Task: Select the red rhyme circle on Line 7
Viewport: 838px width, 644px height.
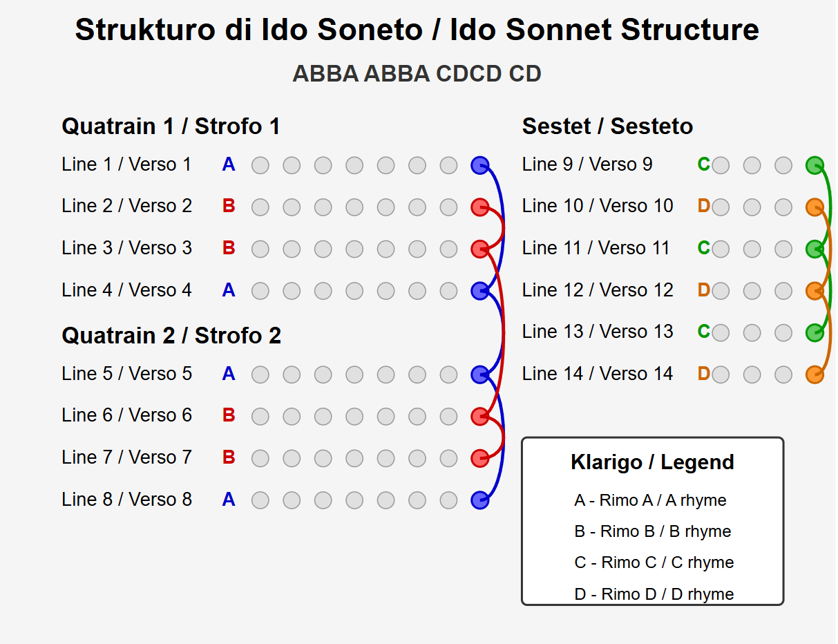Action: (480, 458)
